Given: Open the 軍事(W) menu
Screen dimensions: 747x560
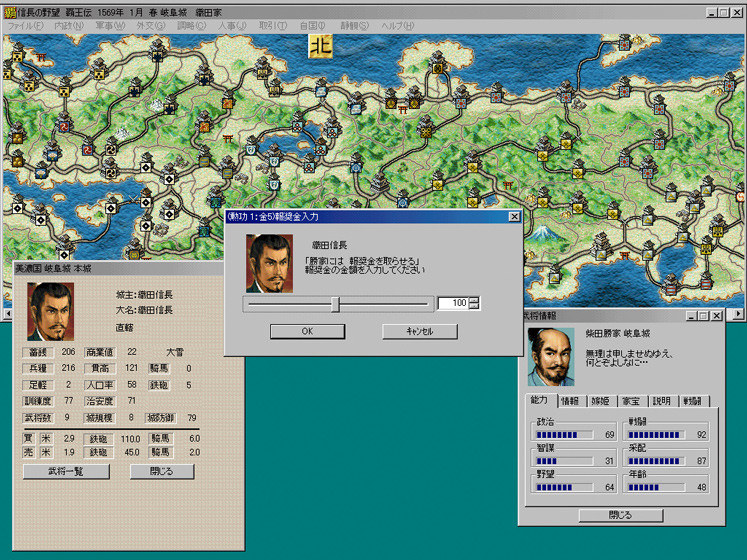Looking at the screenshot, I should pyautogui.click(x=110, y=26).
